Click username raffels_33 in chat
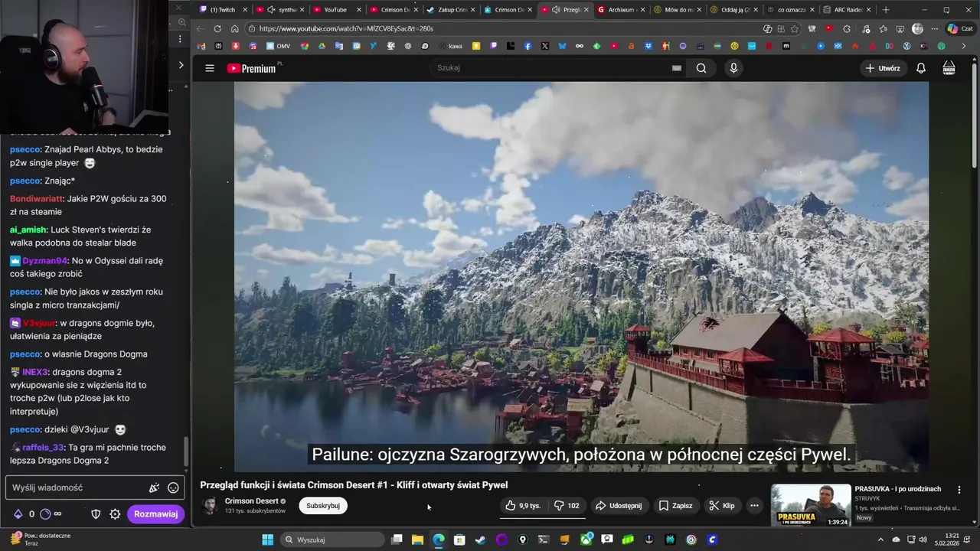 pos(43,448)
